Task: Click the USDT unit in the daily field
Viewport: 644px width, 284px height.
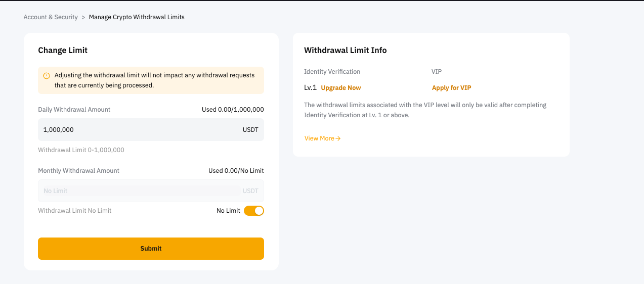Action: (x=250, y=130)
